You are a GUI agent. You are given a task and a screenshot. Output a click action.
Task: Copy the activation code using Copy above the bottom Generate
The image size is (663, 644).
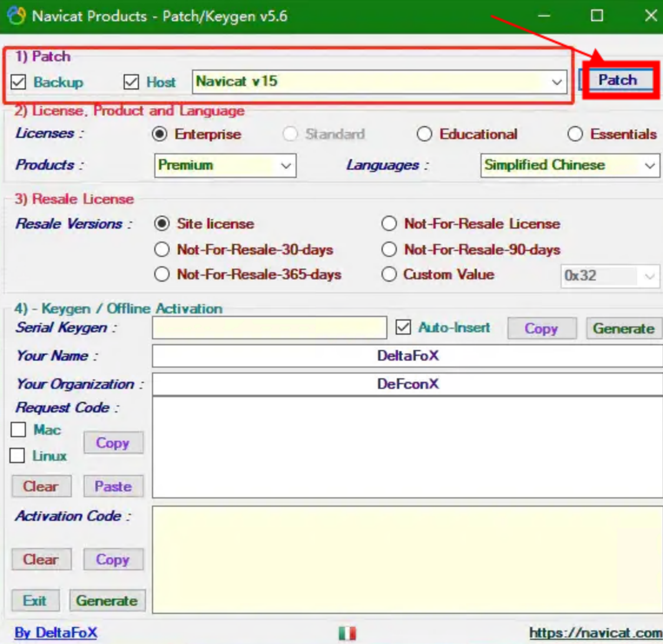pos(113,559)
